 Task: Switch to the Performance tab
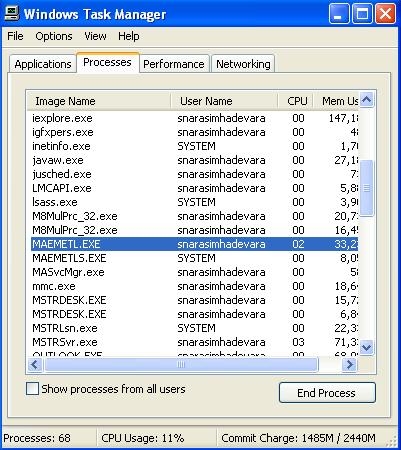coord(174,64)
